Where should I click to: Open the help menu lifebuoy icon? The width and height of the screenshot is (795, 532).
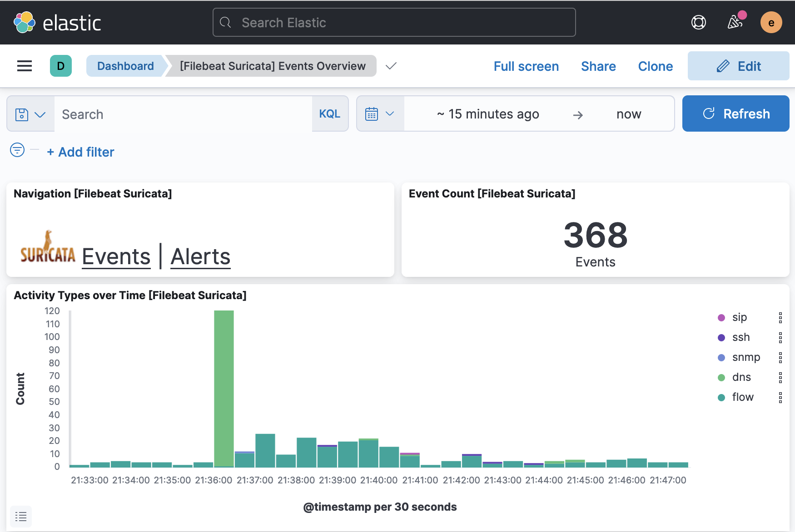(x=698, y=23)
